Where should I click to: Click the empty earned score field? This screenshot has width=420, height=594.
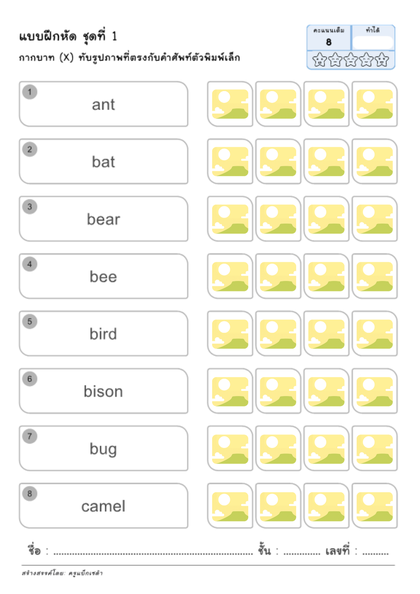373,42
